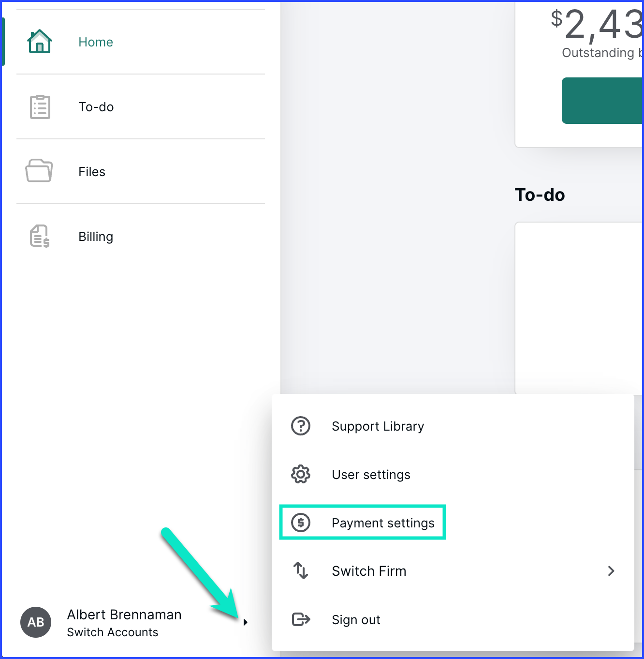Expand the Switch Firm submenu chevron
The height and width of the screenshot is (659, 644).
coord(611,571)
